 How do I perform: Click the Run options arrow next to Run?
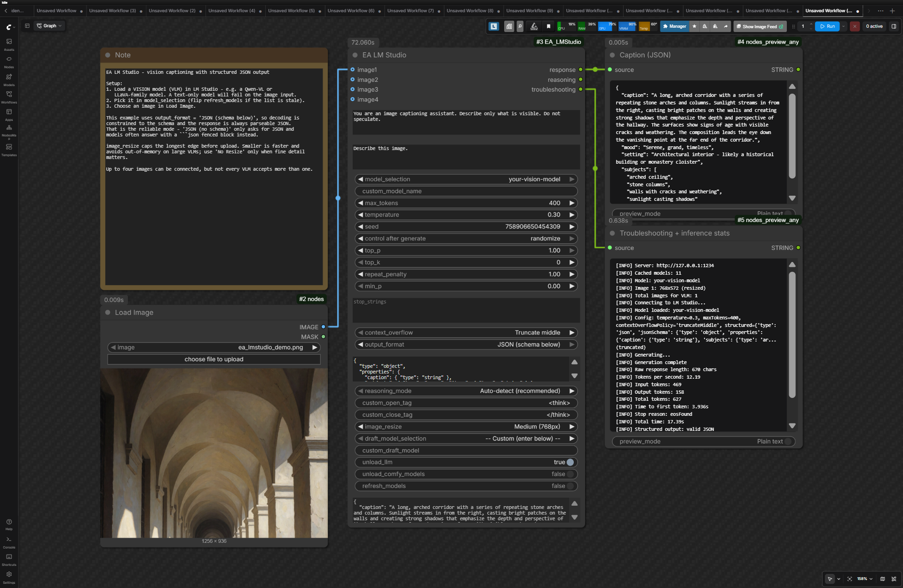843,26
